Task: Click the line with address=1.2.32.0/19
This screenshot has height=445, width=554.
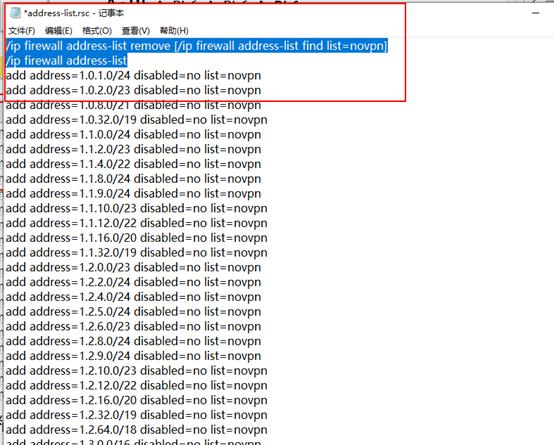Action: 136,415
